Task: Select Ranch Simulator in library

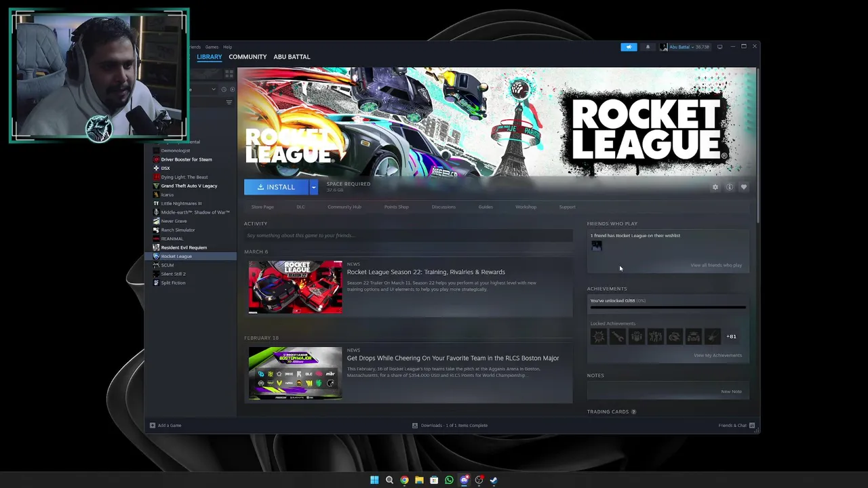Action: click(178, 230)
